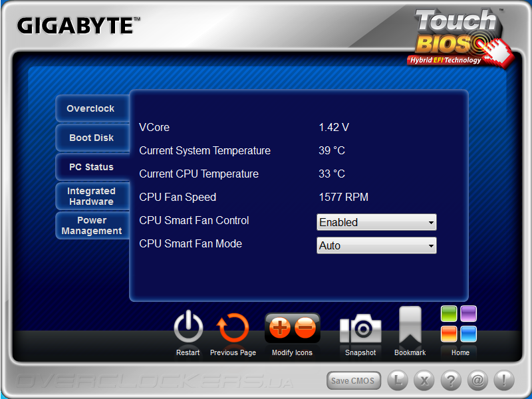Click the Bookmark caption text
The width and height of the screenshot is (532, 399).
coord(410,352)
